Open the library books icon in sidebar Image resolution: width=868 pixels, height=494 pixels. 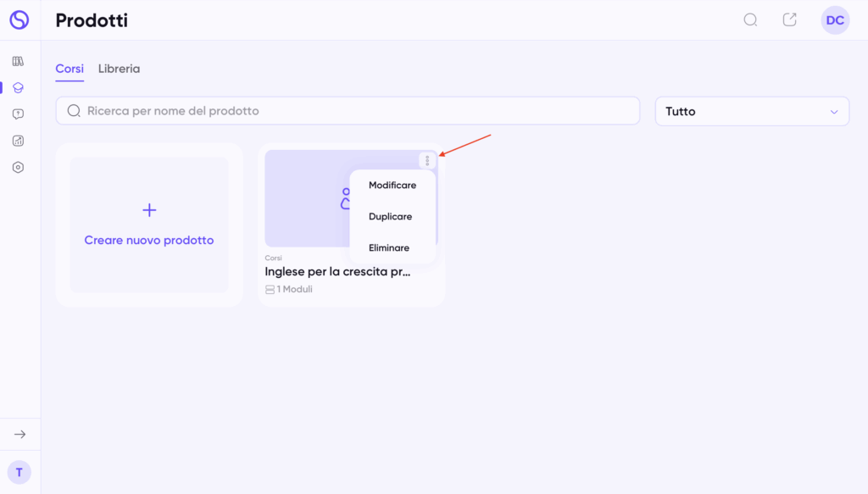coord(18,61)
